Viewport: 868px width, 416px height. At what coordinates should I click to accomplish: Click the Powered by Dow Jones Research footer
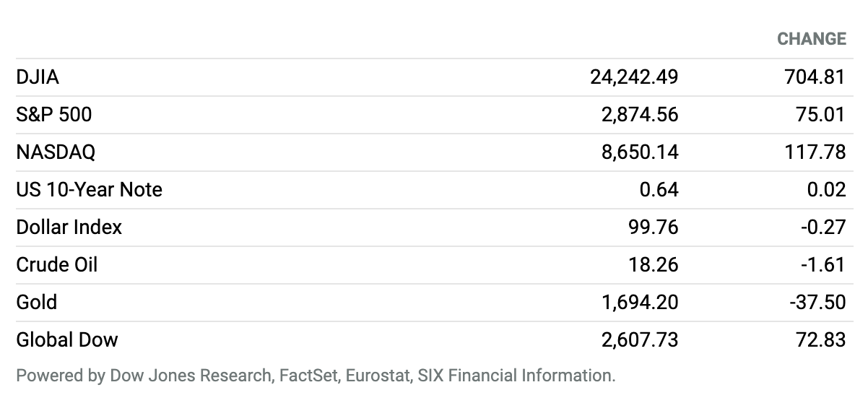[316, 376]
